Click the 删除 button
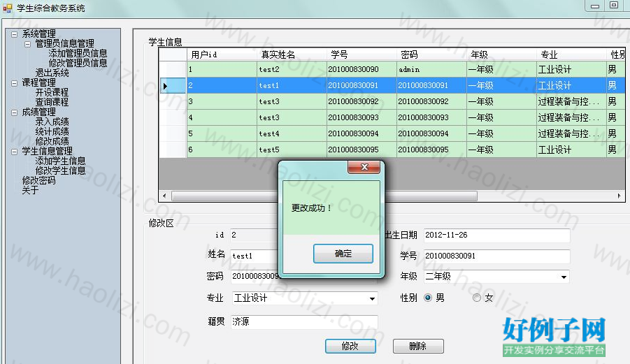The width and height of the screenshot is (630, 364). tap(418, 346)
